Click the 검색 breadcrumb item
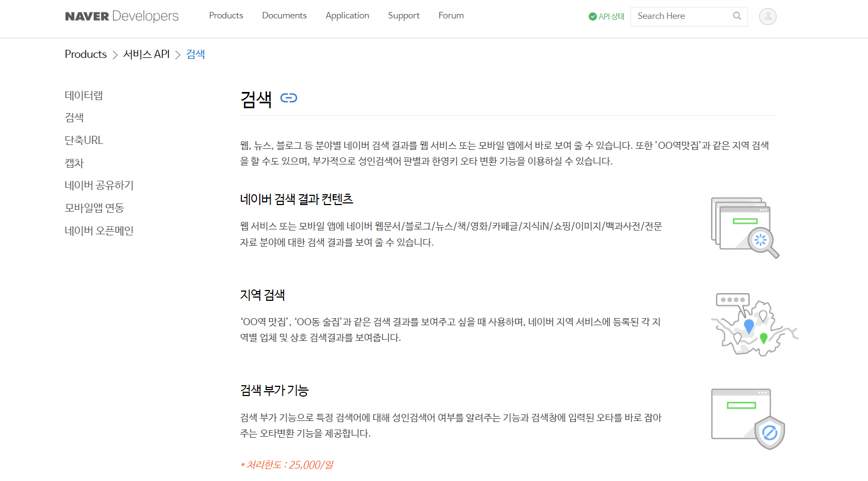868x481 pixels. pos(195,54)
